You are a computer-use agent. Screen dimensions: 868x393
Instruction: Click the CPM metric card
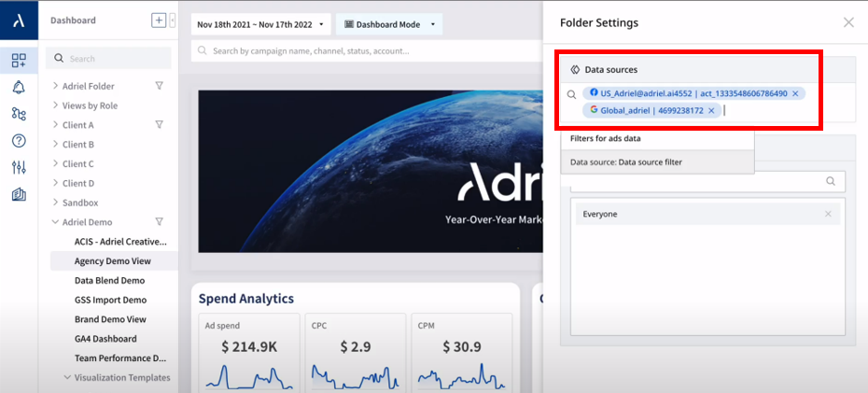462,353
